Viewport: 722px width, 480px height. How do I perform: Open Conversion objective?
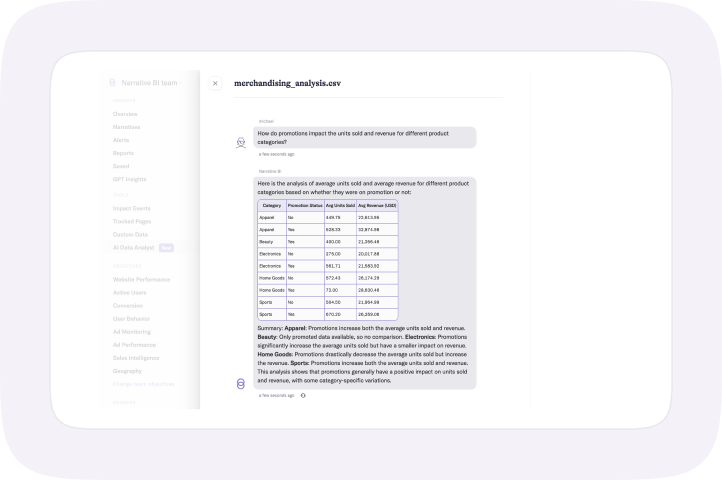click(x=128, y=305)
